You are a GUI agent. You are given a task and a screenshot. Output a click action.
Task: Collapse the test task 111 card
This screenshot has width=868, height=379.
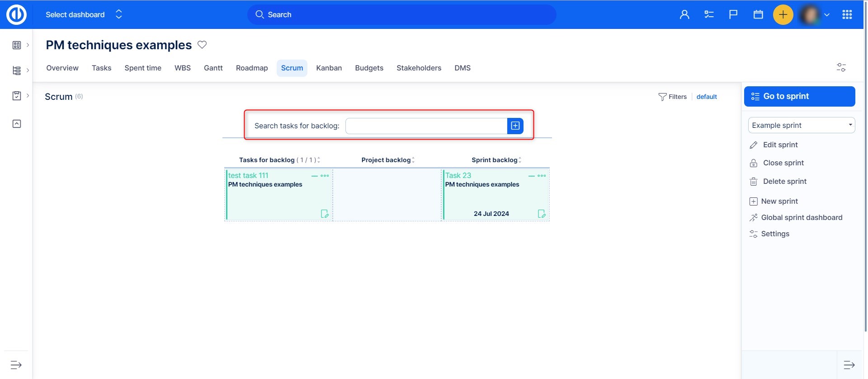(315, 176)
